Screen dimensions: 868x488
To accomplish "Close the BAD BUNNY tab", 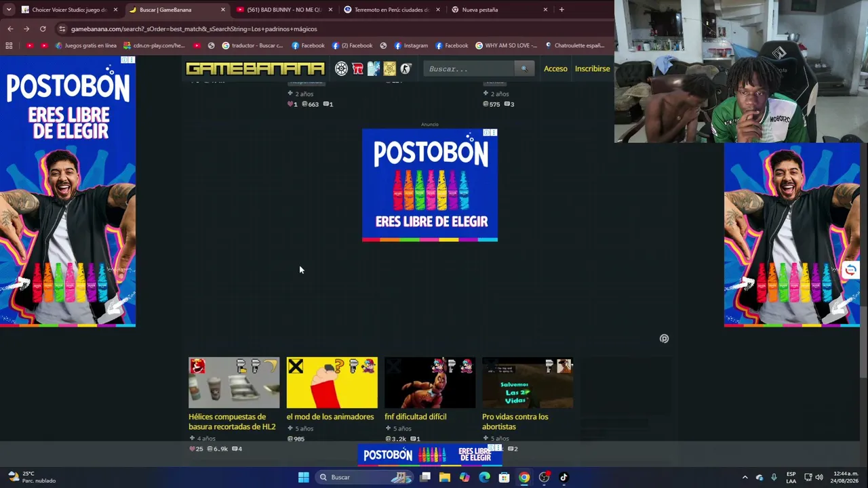I will pos(330,9).
